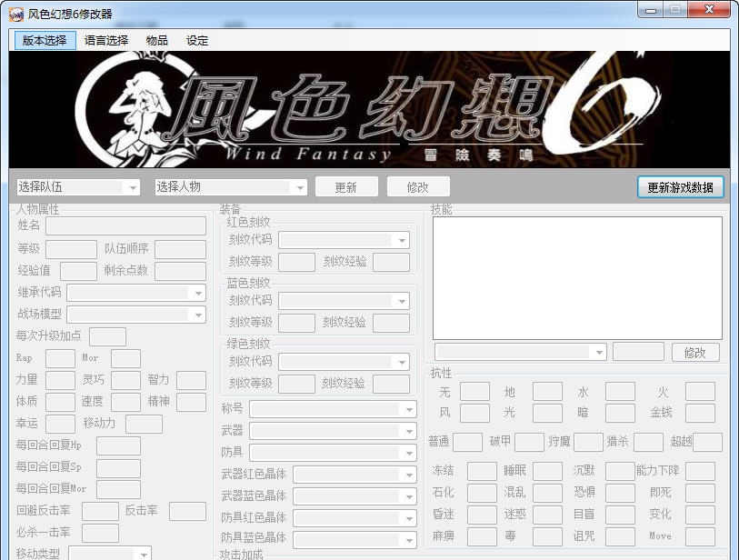
Task: Click the 火 resistance input field
Action: click(700, 392)
